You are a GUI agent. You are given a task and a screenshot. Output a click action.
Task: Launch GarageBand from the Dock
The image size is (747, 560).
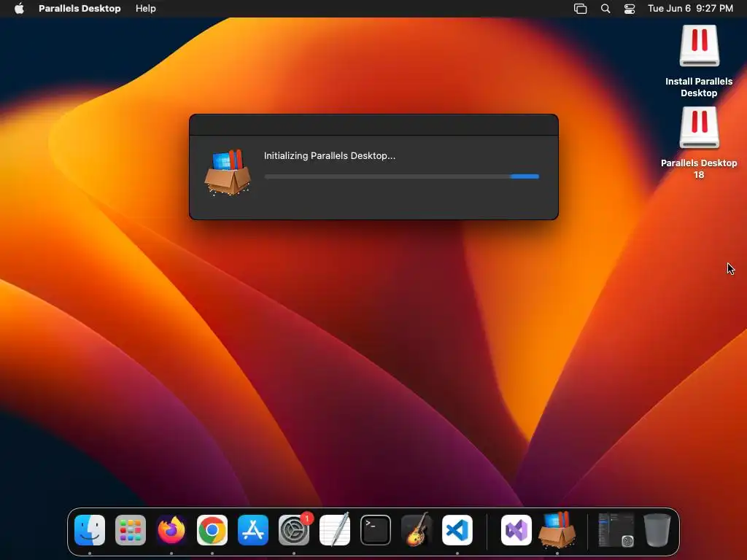coord(417,530)
